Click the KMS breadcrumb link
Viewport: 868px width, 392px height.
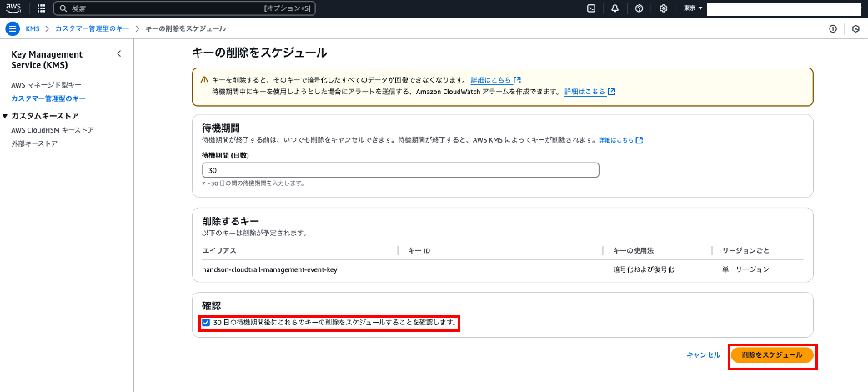click(33, 28)
